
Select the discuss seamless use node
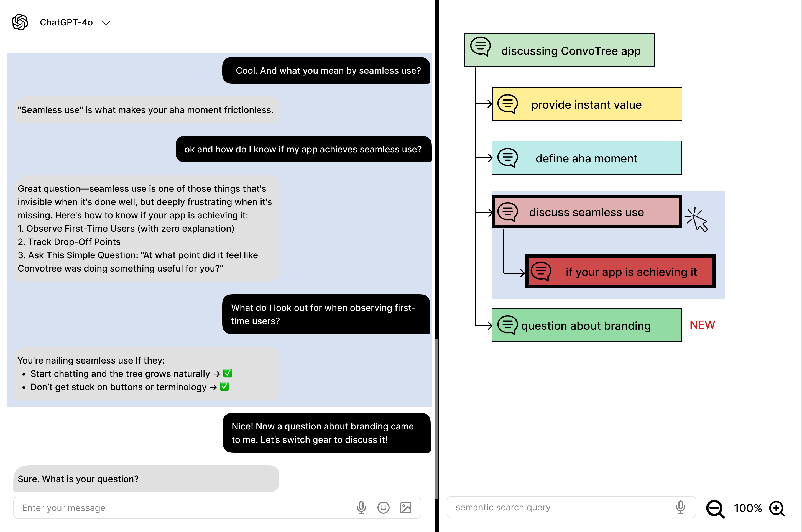pyautogui.click(x=587, y=212)
